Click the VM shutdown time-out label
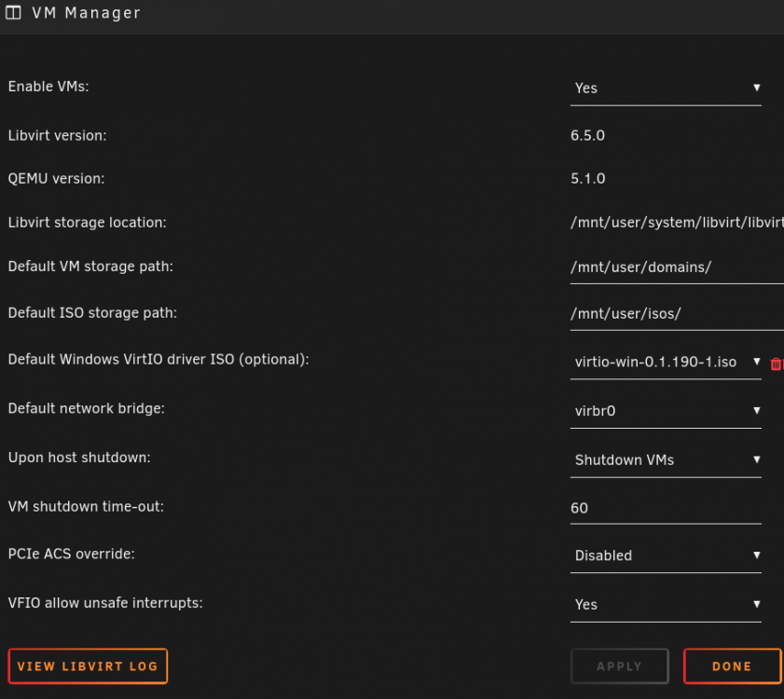Screen dimensions: 784x699 pos(86,506)
